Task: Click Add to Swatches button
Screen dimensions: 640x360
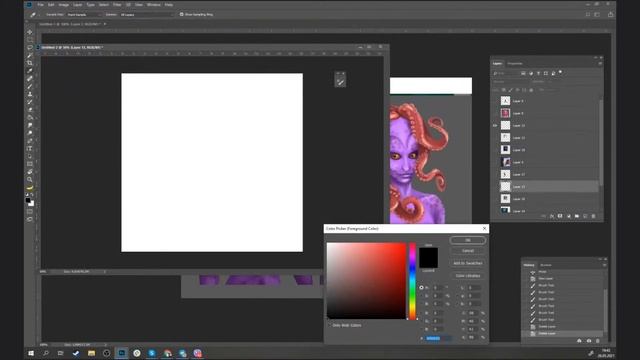Action: coord(468,263)
